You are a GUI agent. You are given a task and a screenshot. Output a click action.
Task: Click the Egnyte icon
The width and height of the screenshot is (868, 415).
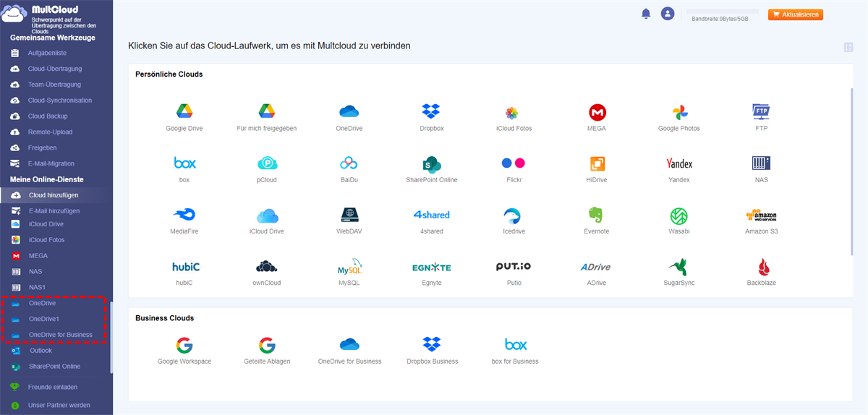[x=431, y=267]
